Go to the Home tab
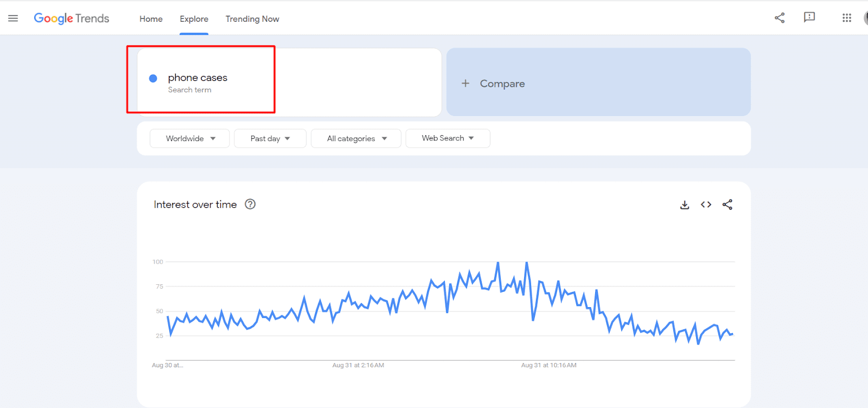This screenshot has width=868, height=408. [x=151, y=19]
